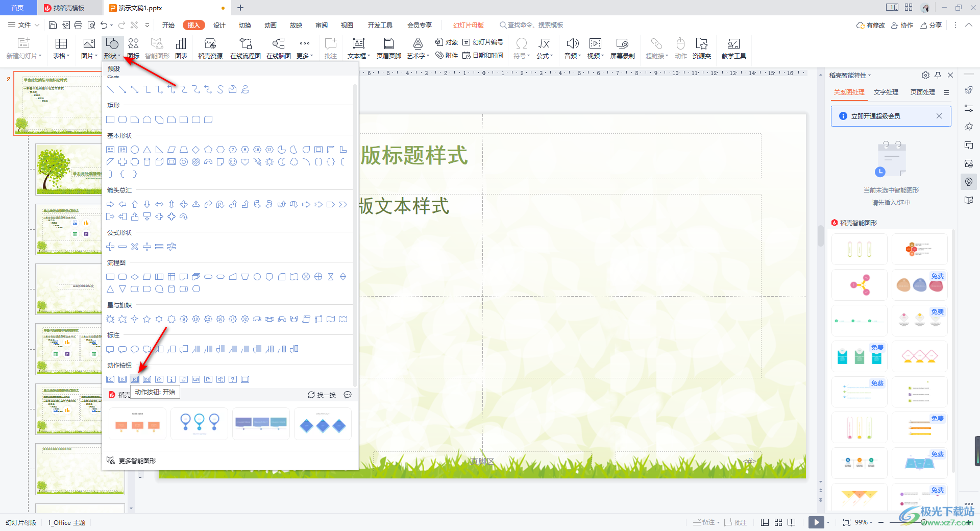
Task: Click the Header and Footer (页眉页脚) icon
Action: click(389, 49)
